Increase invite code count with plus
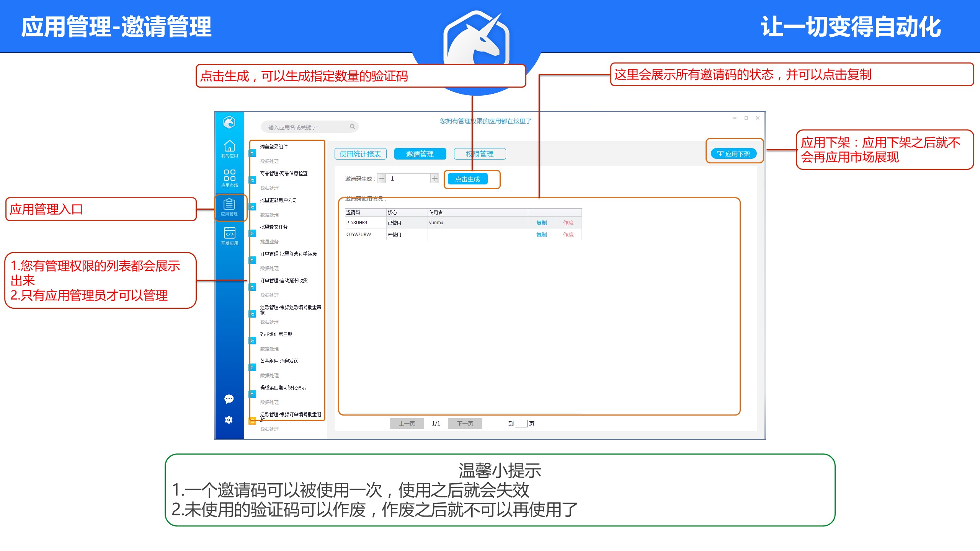Viewport: 980px width, 551px height. (x=434, y=178)
